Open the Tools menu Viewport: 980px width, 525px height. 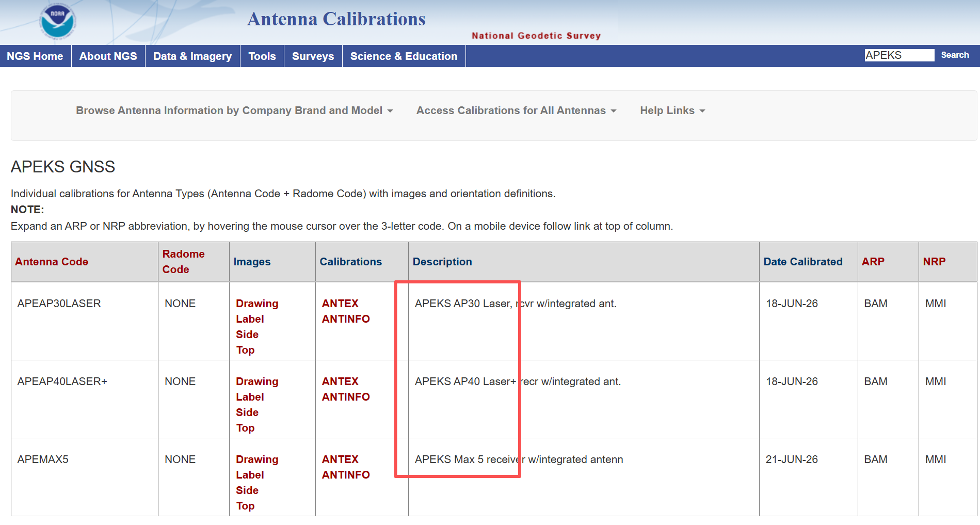(x=262, y=56)
